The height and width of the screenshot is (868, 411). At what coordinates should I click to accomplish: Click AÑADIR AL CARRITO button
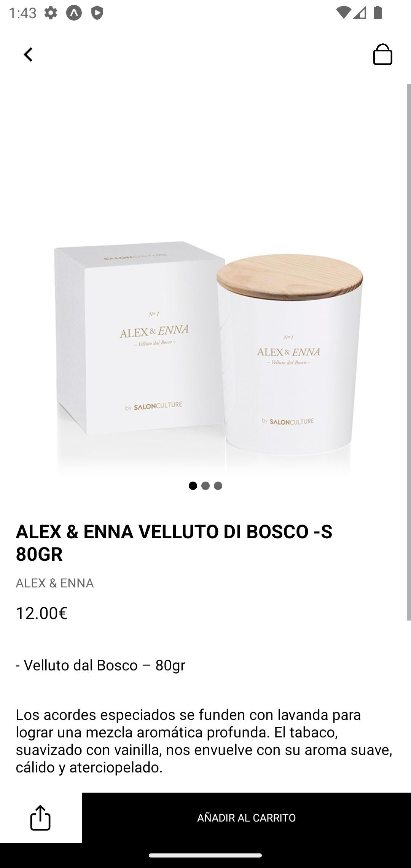tap(247, 818)
